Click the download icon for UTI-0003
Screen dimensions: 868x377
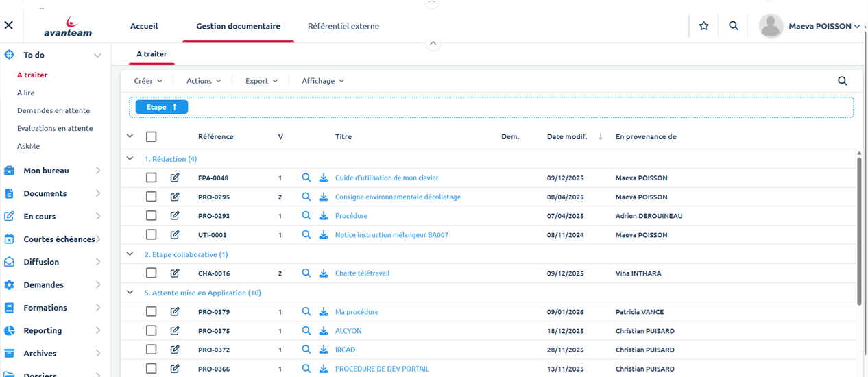coord(324,235)
